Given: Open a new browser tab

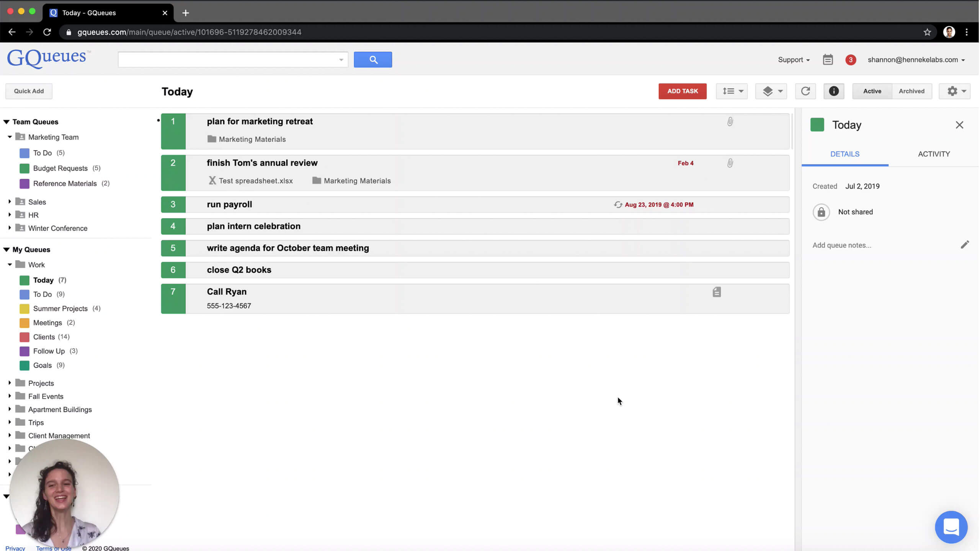Looking at the screenshot, I should [186, 13].
